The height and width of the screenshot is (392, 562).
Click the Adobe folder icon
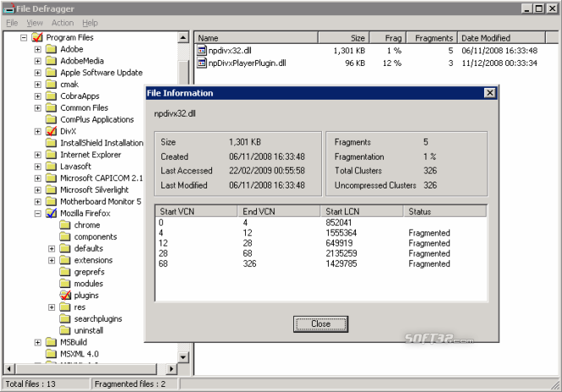pyautogui.click(x=52, y=49)
